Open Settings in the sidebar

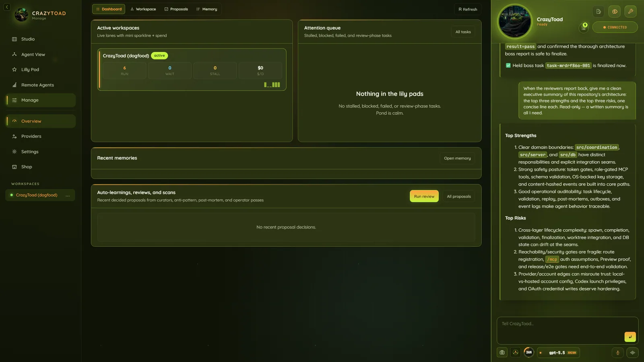pyautogui.click(x=40, y=152)
